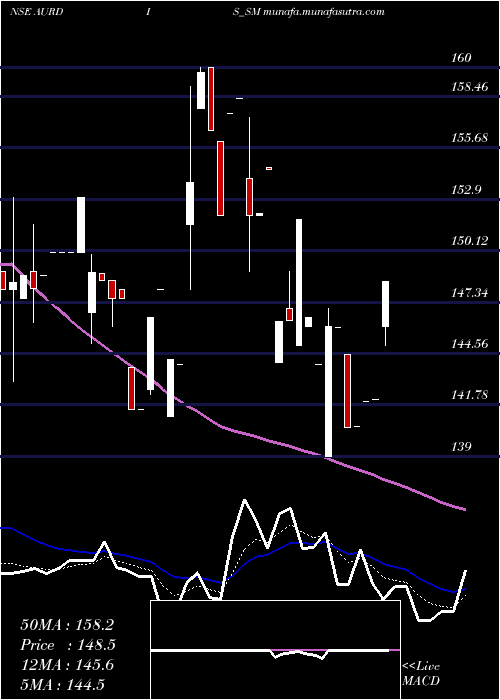Click the 139 price axis label
Image resolution: width=500 pixels, height=700 pixels.
click(x=462, y=447)
